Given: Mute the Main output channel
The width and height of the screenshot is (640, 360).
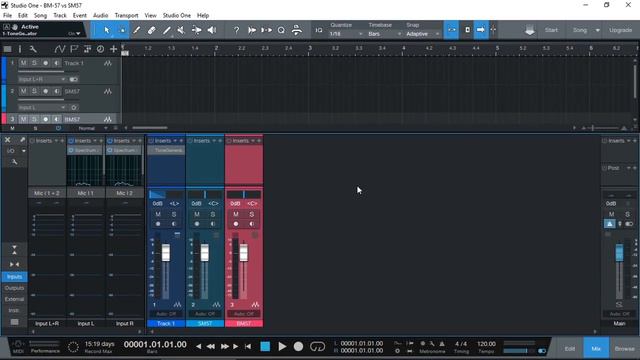Looking at the screenshot, I should coord(611,214).
